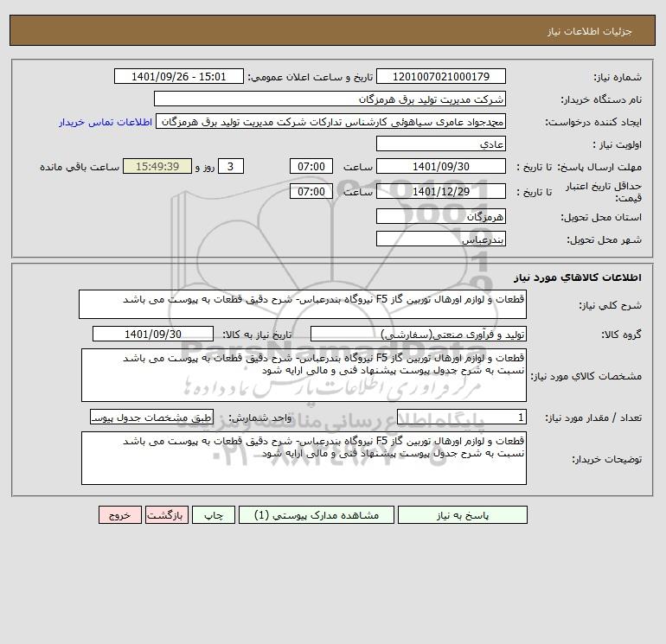Viewport: 666px width, 644px height.
Task: Click buyer name field شرکت مدیریت تولید برق هرمزگان
Action: point(330,99)
